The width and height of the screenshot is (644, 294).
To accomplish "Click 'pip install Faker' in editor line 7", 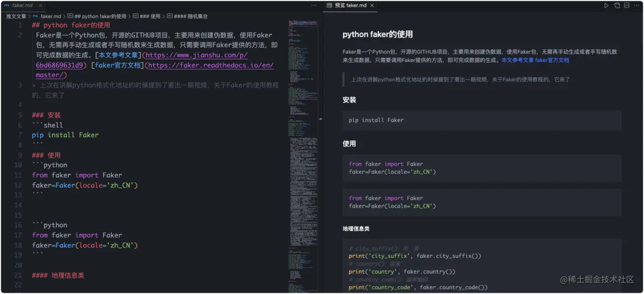I will click(65, 135).
